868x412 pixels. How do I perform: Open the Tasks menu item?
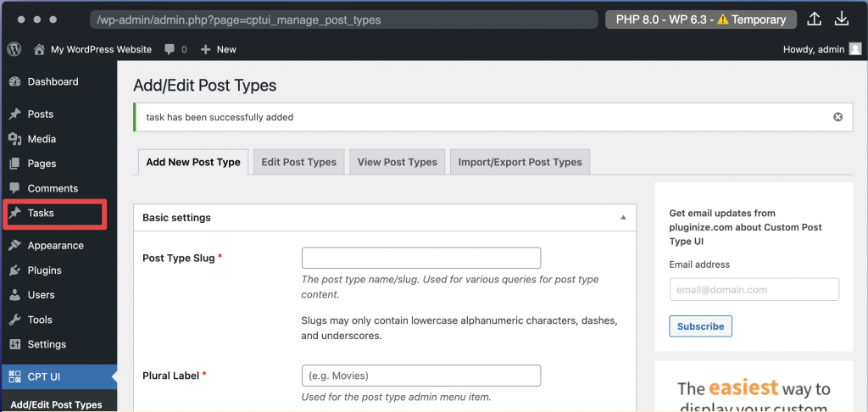(x=41, y=213)
